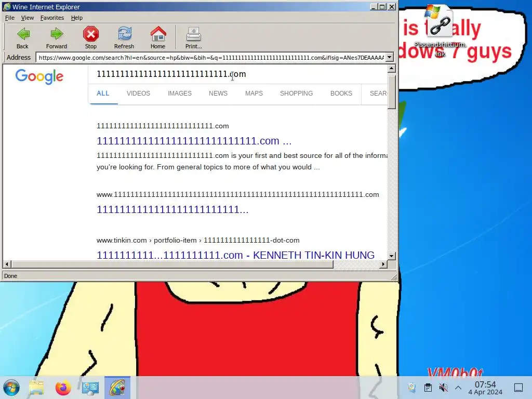
Task: Click Wine Internet Explorer title bar icon
Action: [7, 7]
